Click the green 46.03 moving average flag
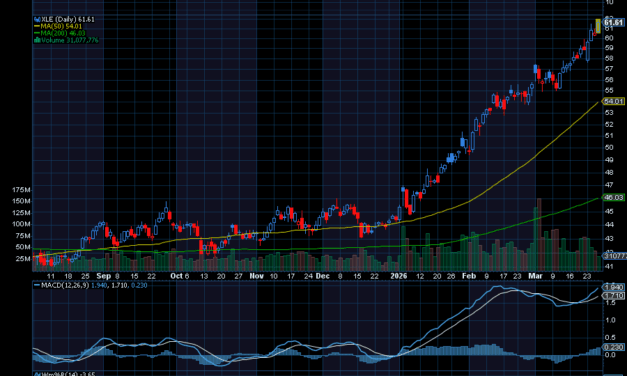This screenshot has height=376, width=627. point(613,198)
